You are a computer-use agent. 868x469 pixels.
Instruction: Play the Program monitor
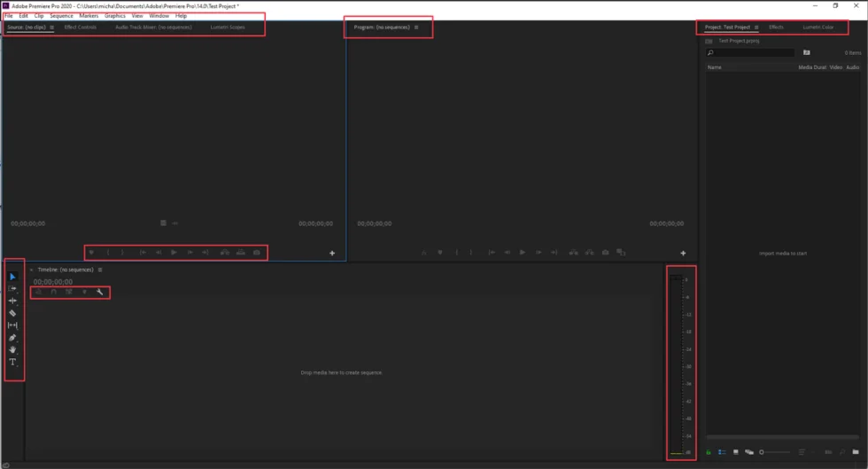pyautogui.click(x=522, y=253)
